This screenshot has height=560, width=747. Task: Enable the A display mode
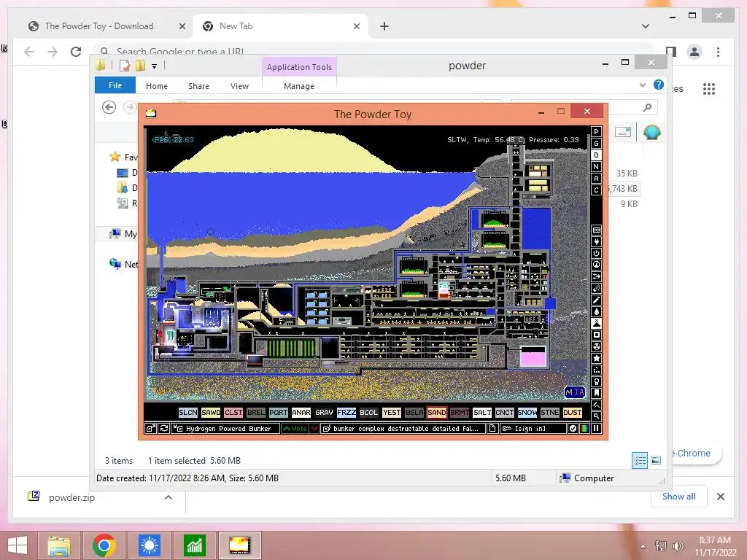tap(596, 179)
